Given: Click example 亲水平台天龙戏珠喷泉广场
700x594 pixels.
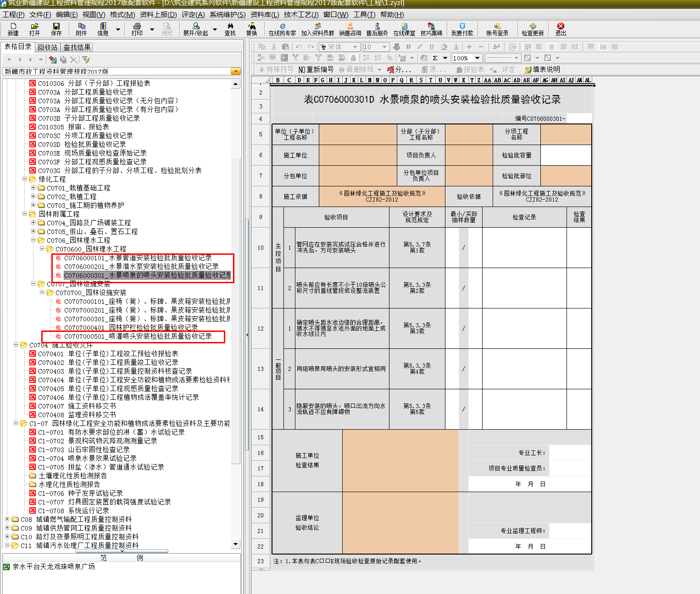Looking at the screenshot, I should (x=53, y=566).
